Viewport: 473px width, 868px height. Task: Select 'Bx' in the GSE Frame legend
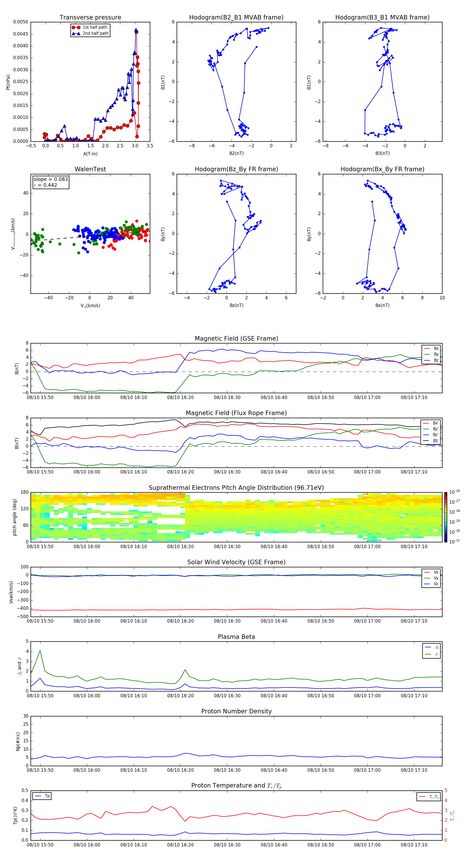pyautogui.click(x=431, y=349)
